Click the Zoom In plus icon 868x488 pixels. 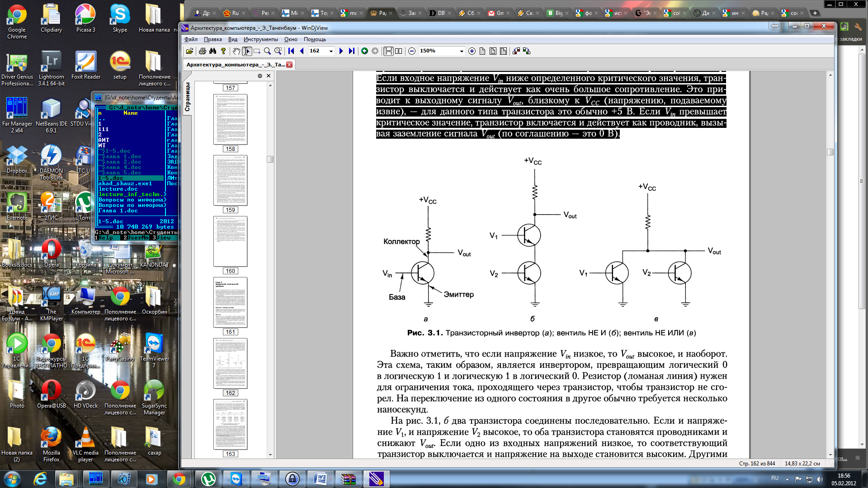pyautogui.click(x=472, y=51)
